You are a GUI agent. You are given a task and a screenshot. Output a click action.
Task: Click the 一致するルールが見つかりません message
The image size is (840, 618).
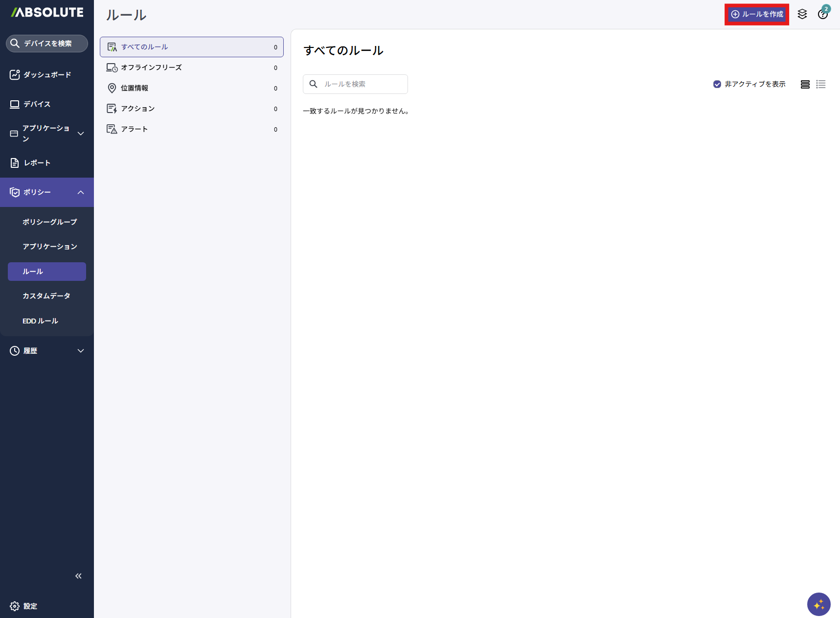coord(356,111)
